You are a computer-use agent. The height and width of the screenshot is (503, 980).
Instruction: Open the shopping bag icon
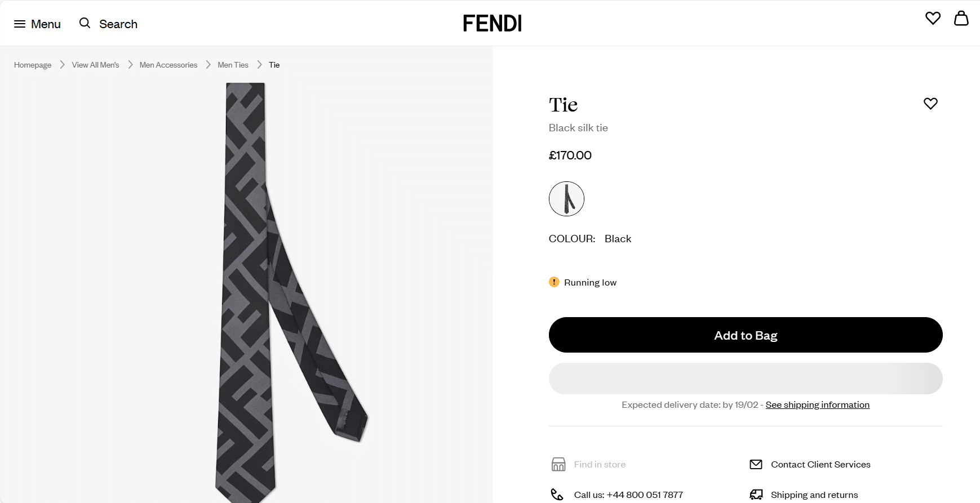(961, 19)
